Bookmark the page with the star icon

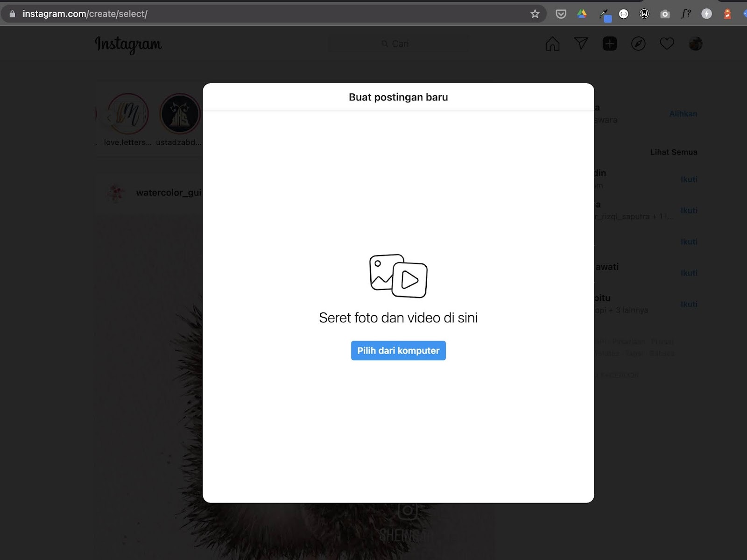click(x=535, y=14)
